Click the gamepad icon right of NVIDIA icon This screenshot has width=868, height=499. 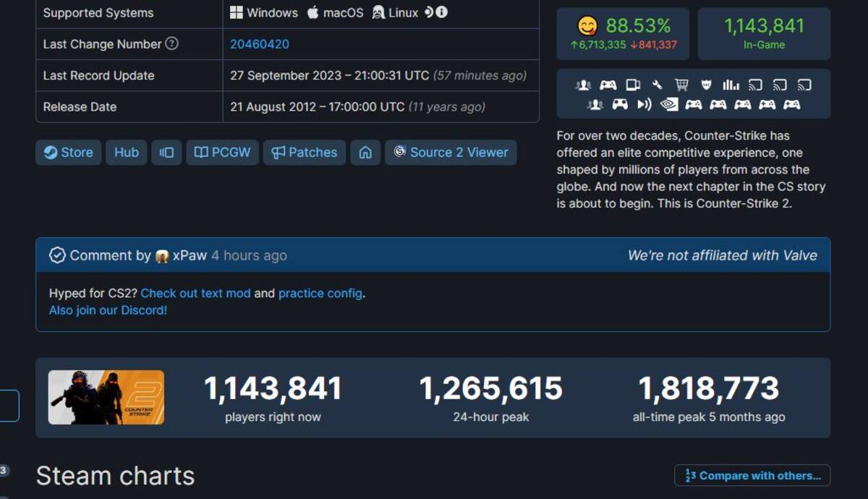694,105
